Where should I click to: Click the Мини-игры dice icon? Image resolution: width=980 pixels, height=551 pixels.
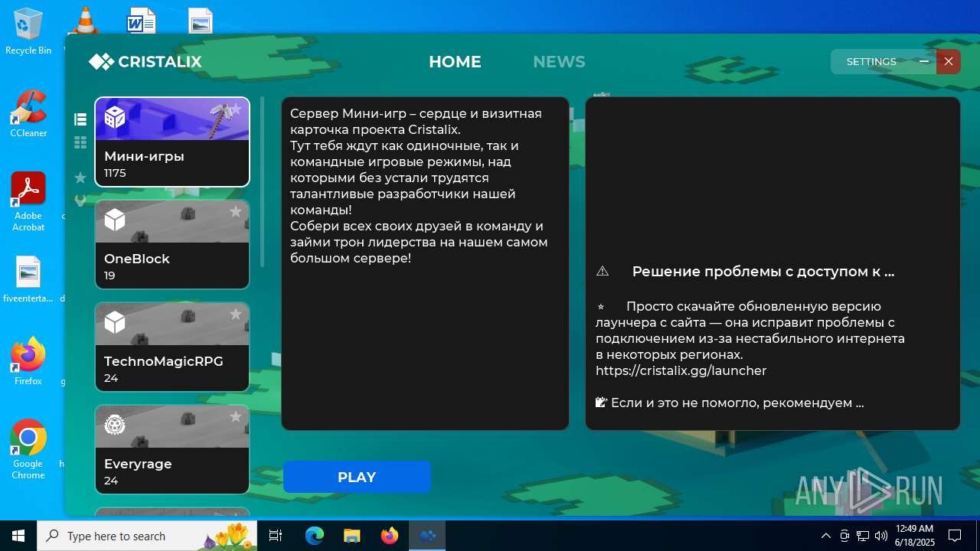point(115,117)
